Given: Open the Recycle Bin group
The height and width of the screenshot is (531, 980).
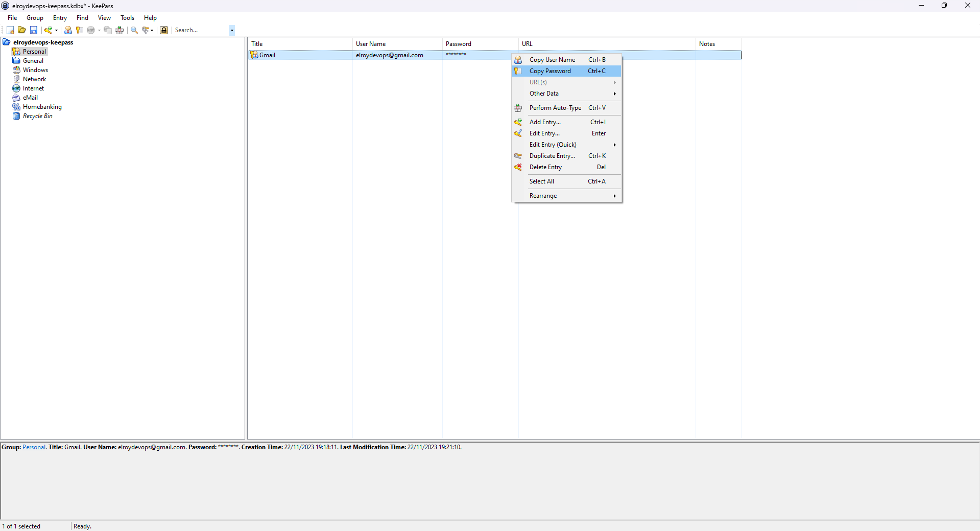Looking at the screenshot, I should point(37,116).
